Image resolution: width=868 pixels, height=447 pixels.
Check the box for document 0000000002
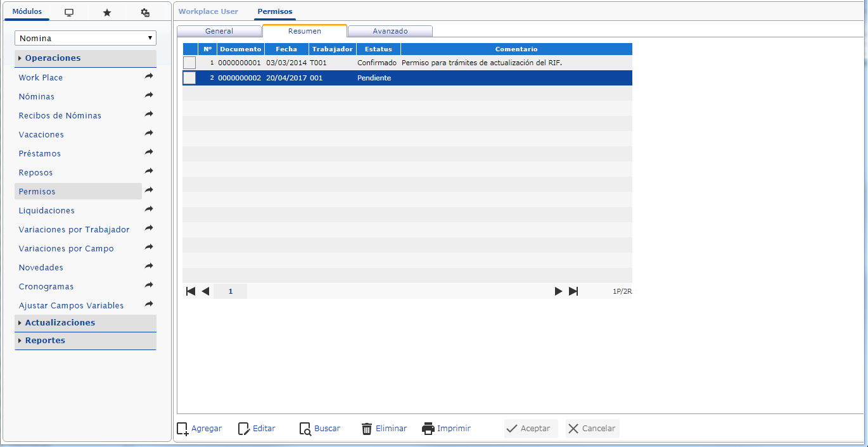point(189,78)
